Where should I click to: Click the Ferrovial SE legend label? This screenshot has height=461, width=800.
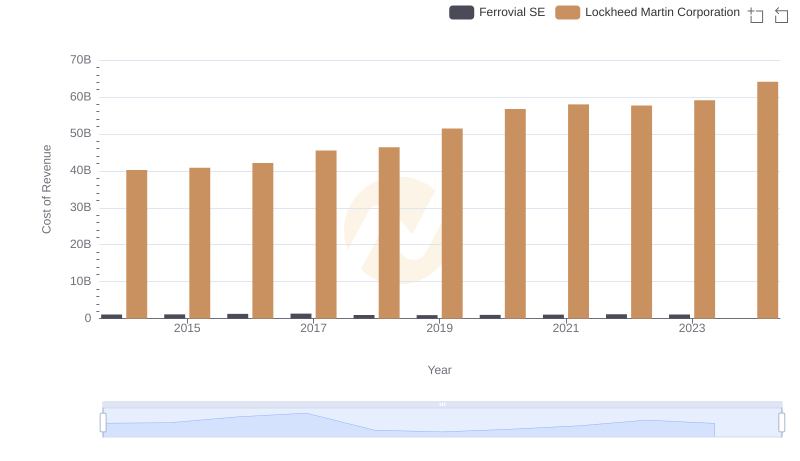[x=512, y=13]
